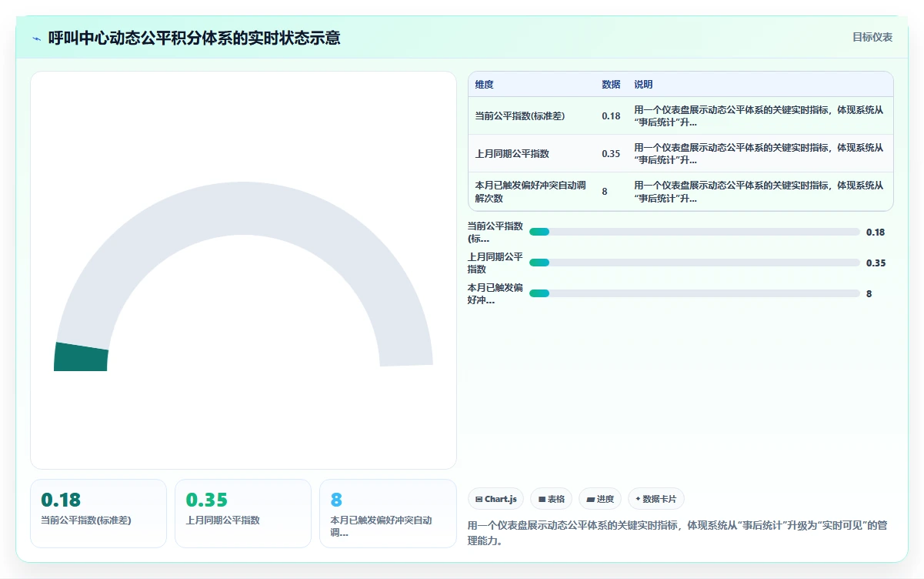Click the 0.35 value in table
Screen dimensions: 924x579
(x=611, y=154)
